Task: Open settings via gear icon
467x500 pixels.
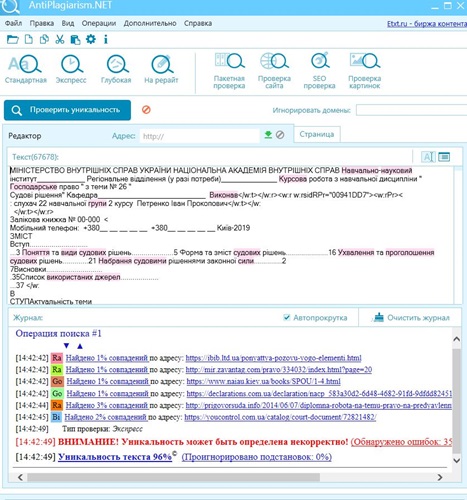Action: click(91, 39)
